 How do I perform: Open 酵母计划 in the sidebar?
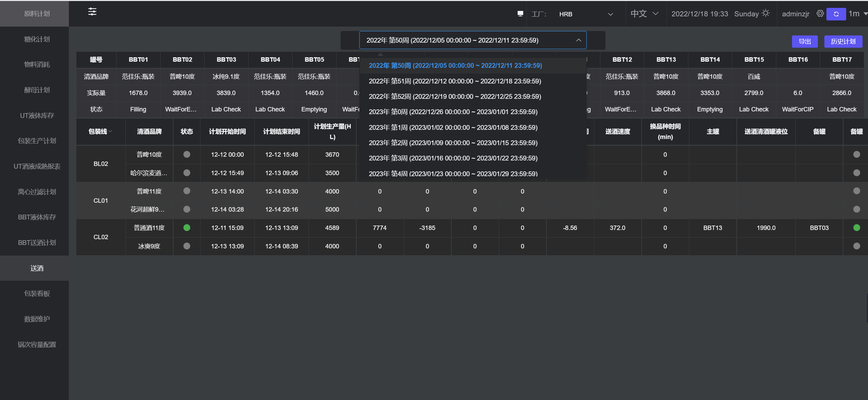pyautogui.click(x=34, y=90)
